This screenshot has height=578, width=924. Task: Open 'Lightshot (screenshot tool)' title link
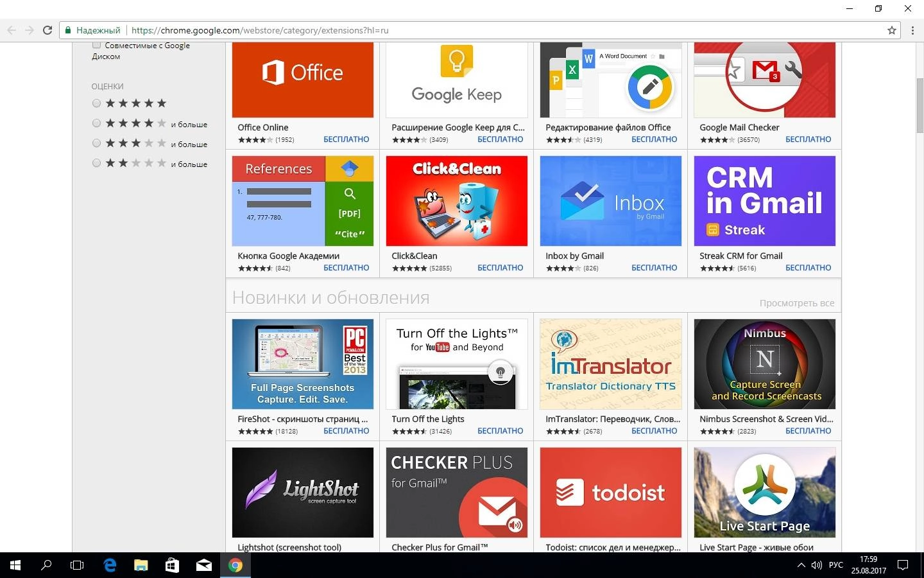click(289, 547)
